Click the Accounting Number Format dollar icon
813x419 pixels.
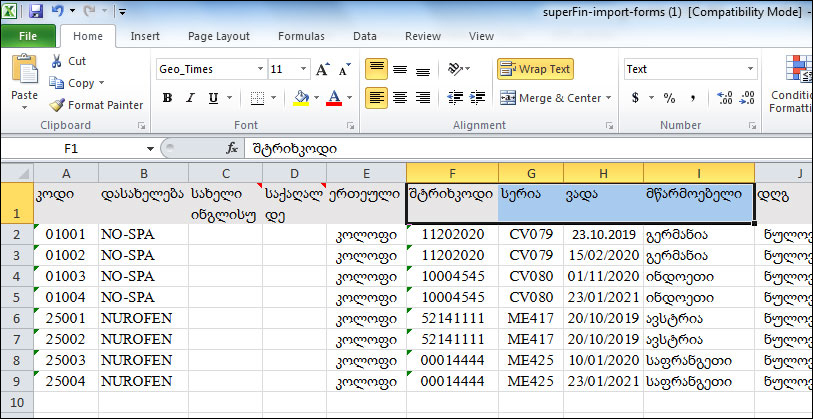635,98
